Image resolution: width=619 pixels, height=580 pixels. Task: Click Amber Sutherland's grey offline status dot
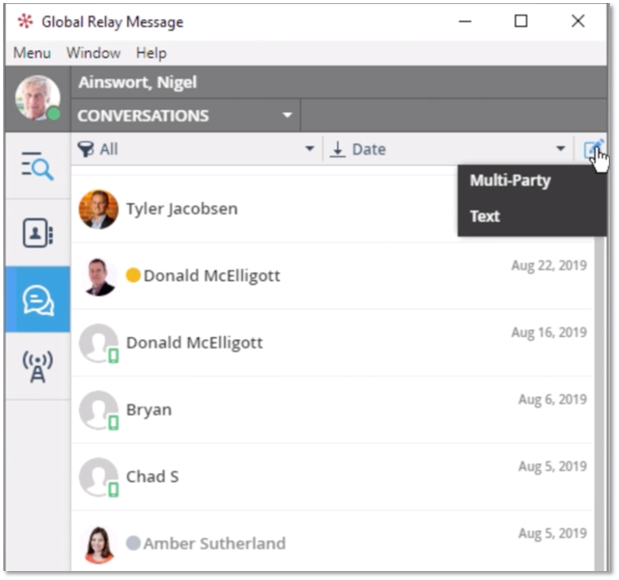(133, 543)
